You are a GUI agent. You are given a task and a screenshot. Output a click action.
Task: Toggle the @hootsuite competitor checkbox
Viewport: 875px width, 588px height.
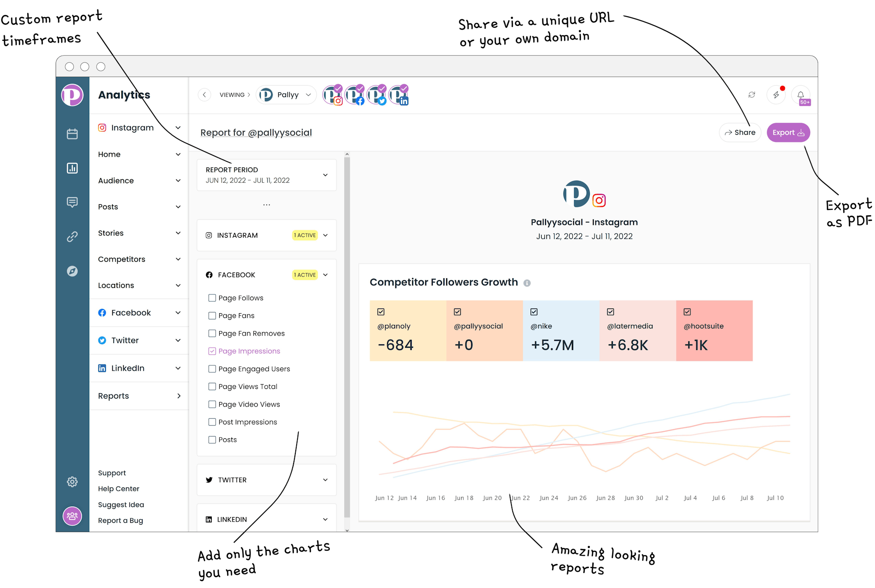point(687,312)
